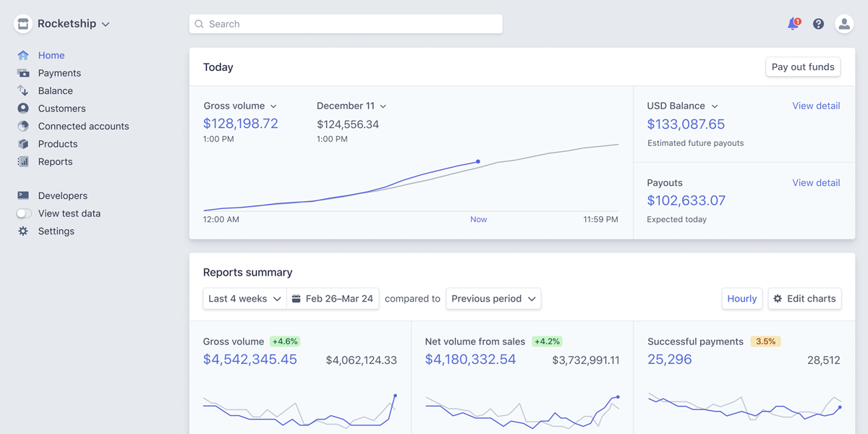Click the help question mark icon

[x=818, y=23]
